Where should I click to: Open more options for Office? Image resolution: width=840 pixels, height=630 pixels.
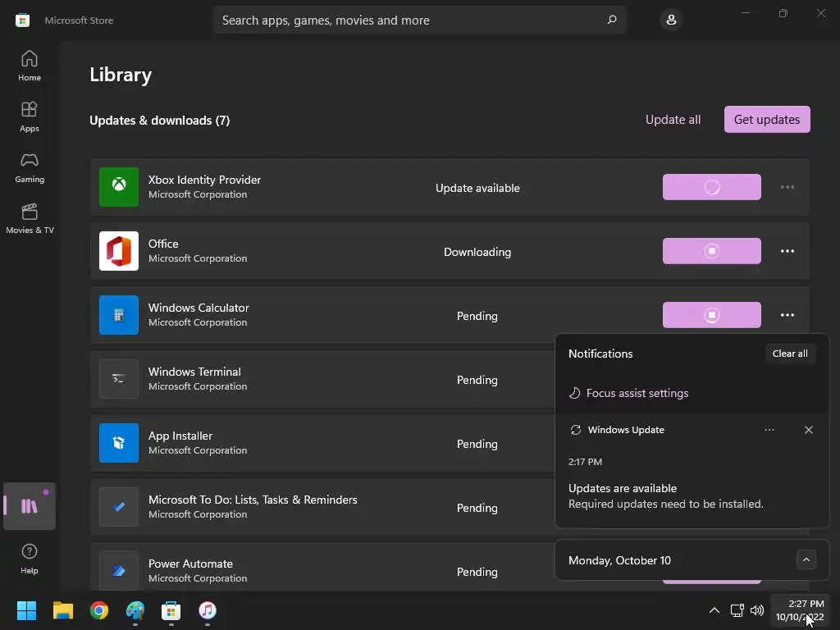pos(787,251)
